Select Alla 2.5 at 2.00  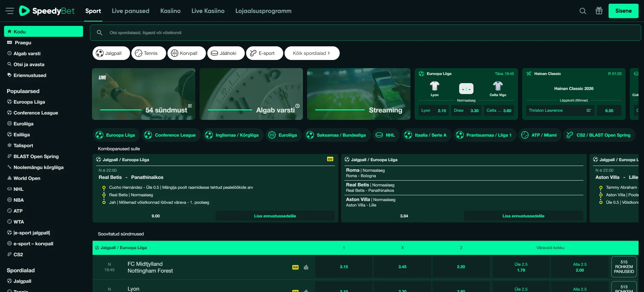pyautogui.click(x=580, y=267)
